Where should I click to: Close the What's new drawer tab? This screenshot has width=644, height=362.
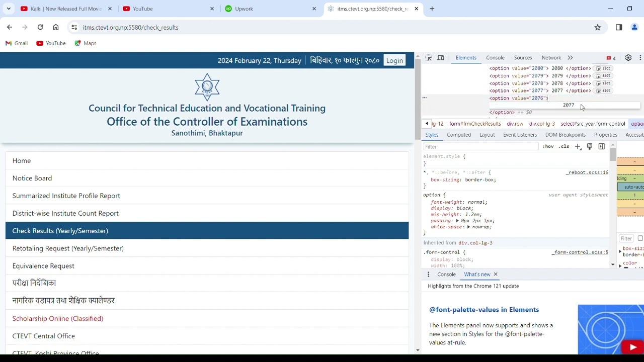496,275
